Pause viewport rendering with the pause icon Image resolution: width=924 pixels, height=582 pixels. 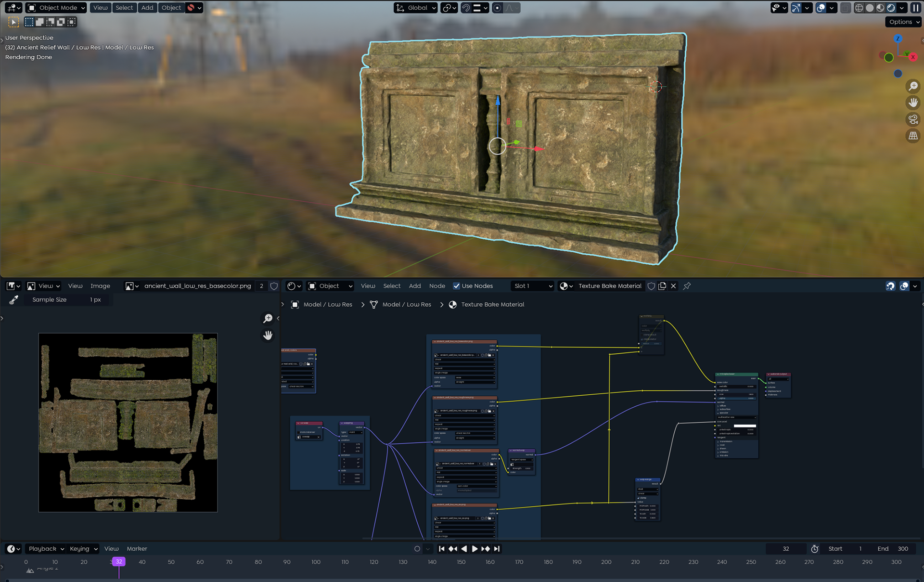915,8
